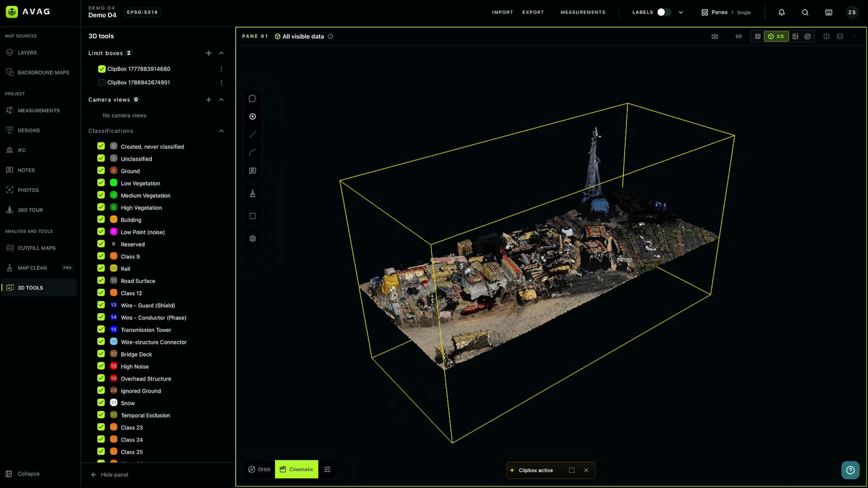This screenshot has width=868, height=488.
Task: Uncheck Road Surface classification
Action: pos(101,281)
